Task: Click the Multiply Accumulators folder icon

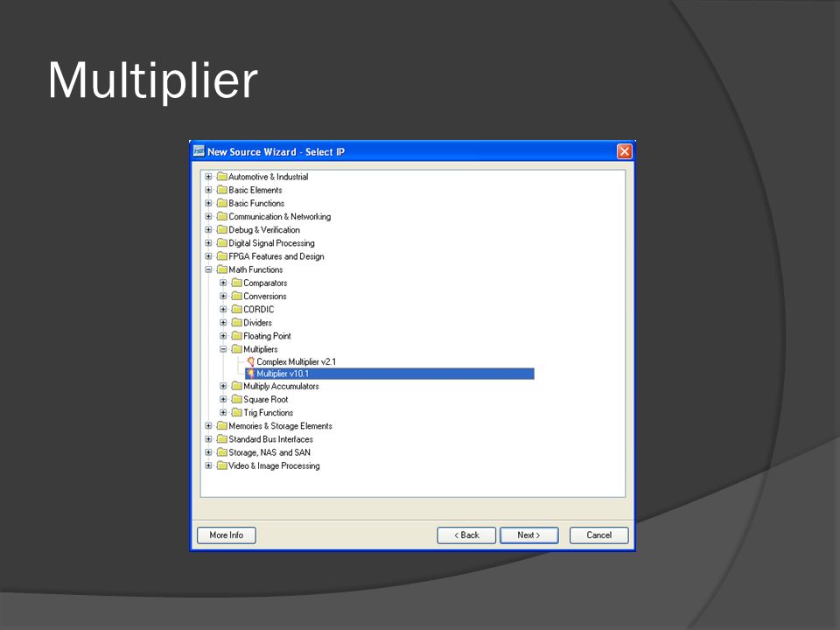Action: (x=237, y=386)
